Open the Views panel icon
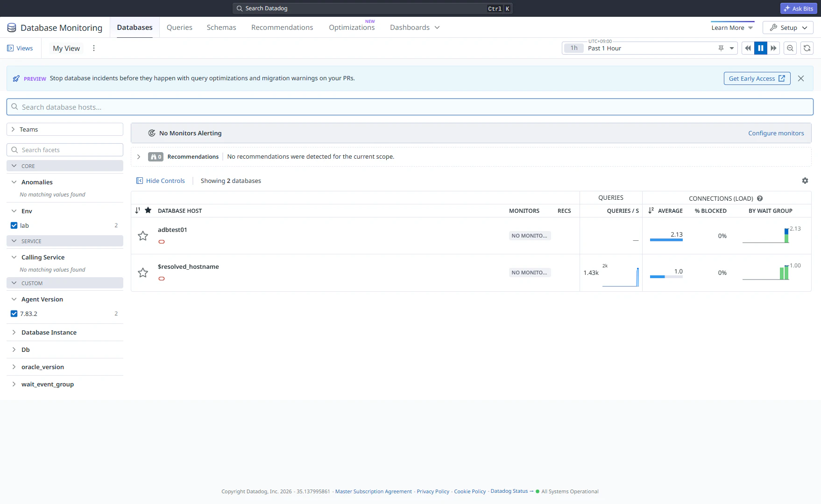The height and width of the screenshot is (504, 821). point(10,48)
